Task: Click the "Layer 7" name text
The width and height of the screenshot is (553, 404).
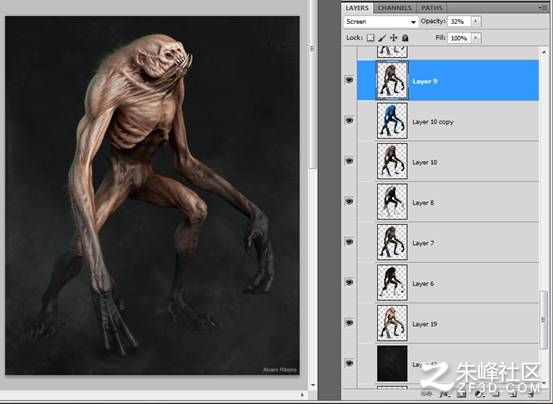Action: point(423,243)
